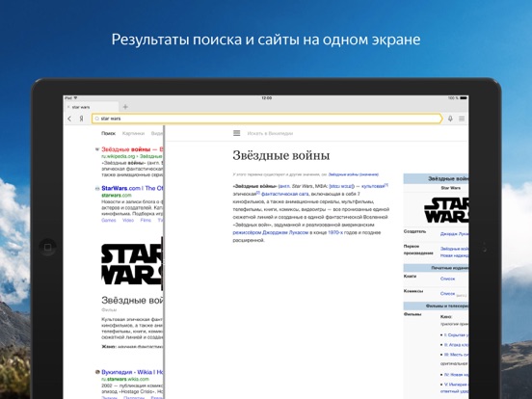Go back with the browser back arrow
This screenshot has width=532, height=399.
(x=69, y=119)
